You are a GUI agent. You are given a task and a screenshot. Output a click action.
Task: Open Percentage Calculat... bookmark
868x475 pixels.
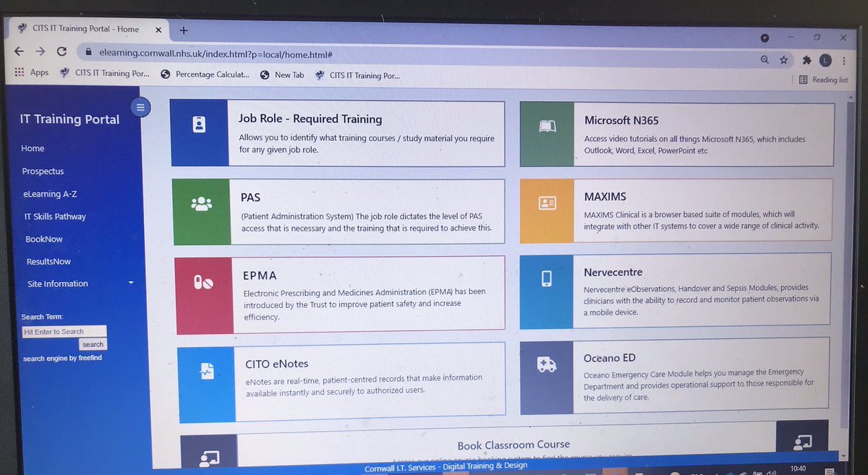pyautogui.click(x=205, y=74)
